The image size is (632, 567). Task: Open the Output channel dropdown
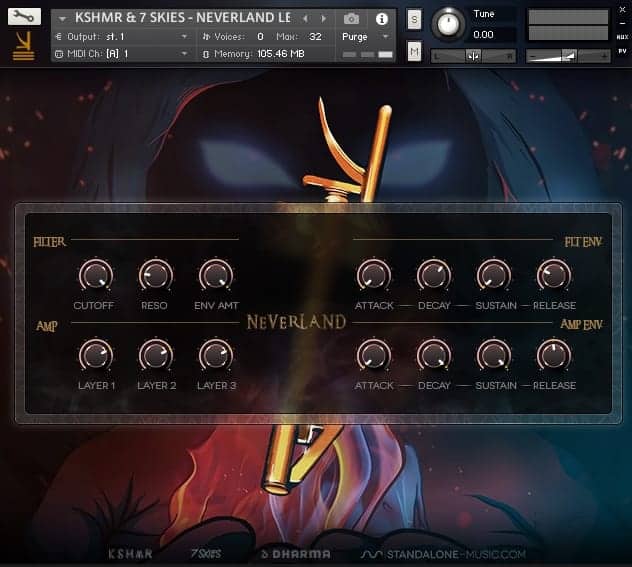click(x=184, y=37)
